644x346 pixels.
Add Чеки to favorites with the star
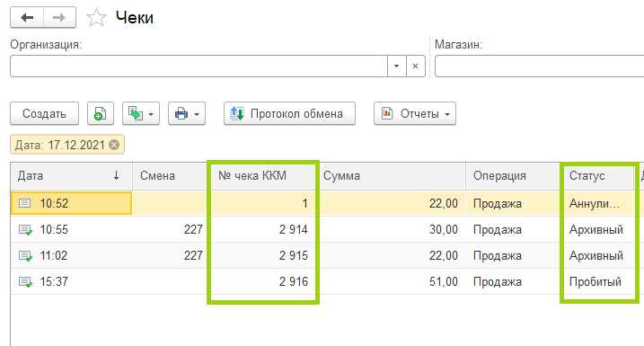click(96, 18)
